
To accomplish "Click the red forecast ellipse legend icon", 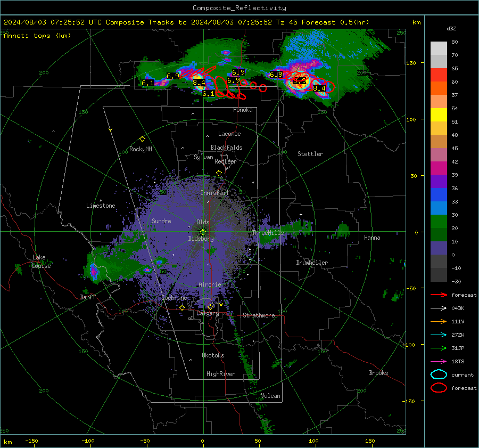I will tap(439, 388).
